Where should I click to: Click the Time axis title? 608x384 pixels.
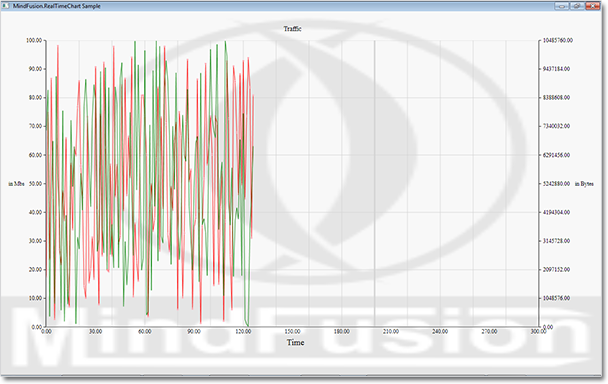point(295,342)
